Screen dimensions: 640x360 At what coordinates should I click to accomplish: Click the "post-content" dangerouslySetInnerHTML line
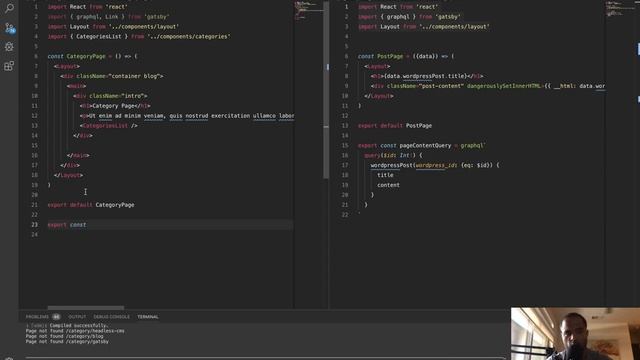(488, 86)
